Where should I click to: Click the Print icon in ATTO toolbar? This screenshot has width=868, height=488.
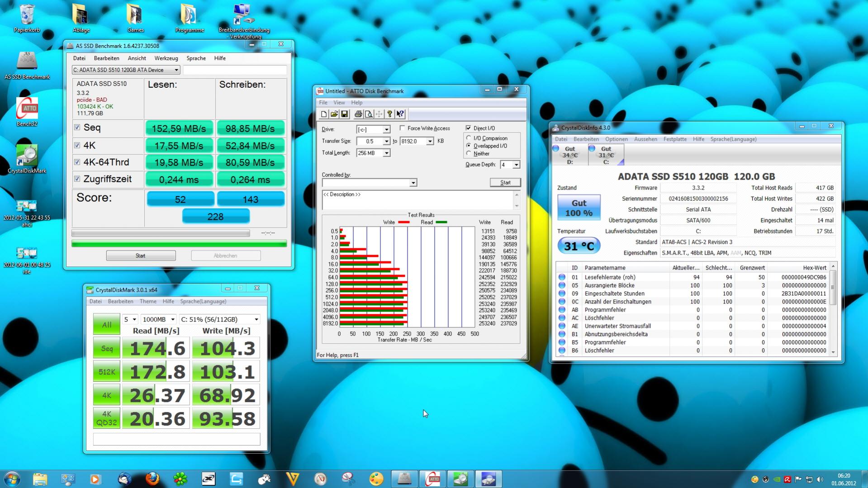pyautogui.click(x=358, y=114)
